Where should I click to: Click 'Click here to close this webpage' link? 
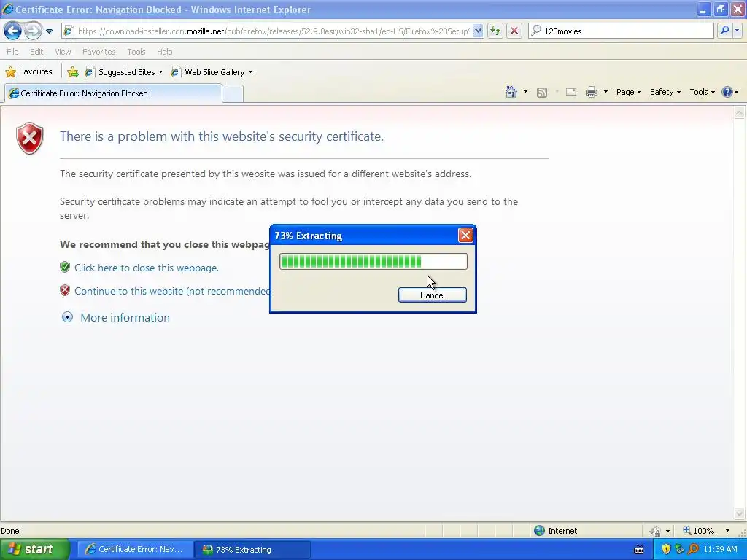coord(146,268)
